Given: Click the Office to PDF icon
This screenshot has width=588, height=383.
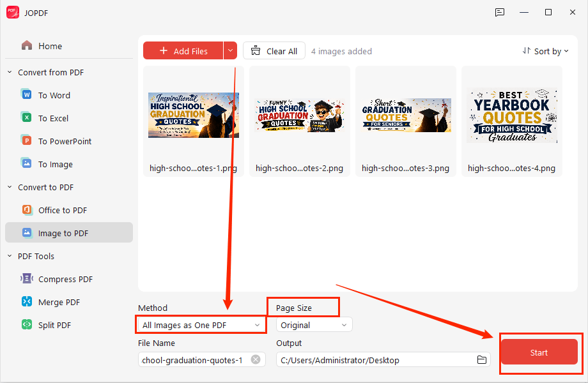Looking at the screenshot, I should tap(27, 209).
